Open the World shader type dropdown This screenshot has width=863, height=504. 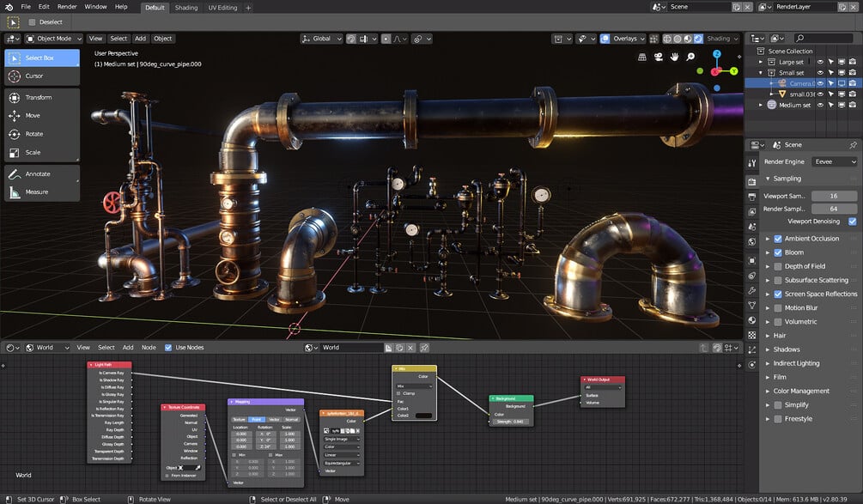47,348
